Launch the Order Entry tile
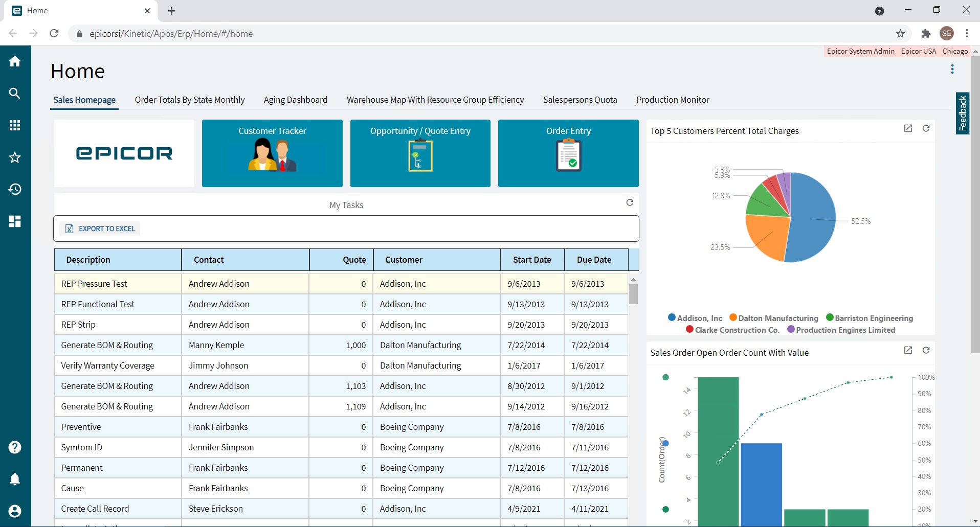Image resolution: width=980 pixels, height=527 pixels. pyautogui.click(x=568, y=153)
